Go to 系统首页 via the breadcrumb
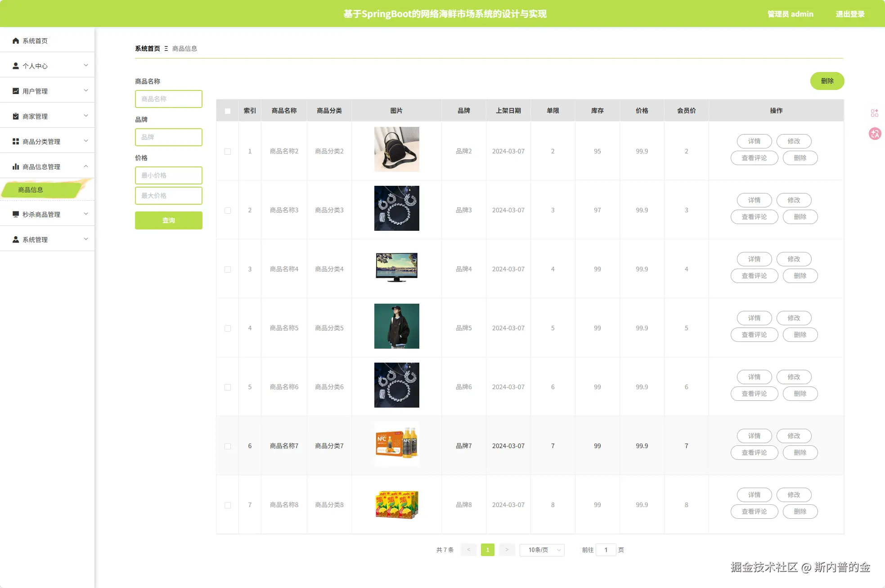Screen dimensions: 885x588 148,49
